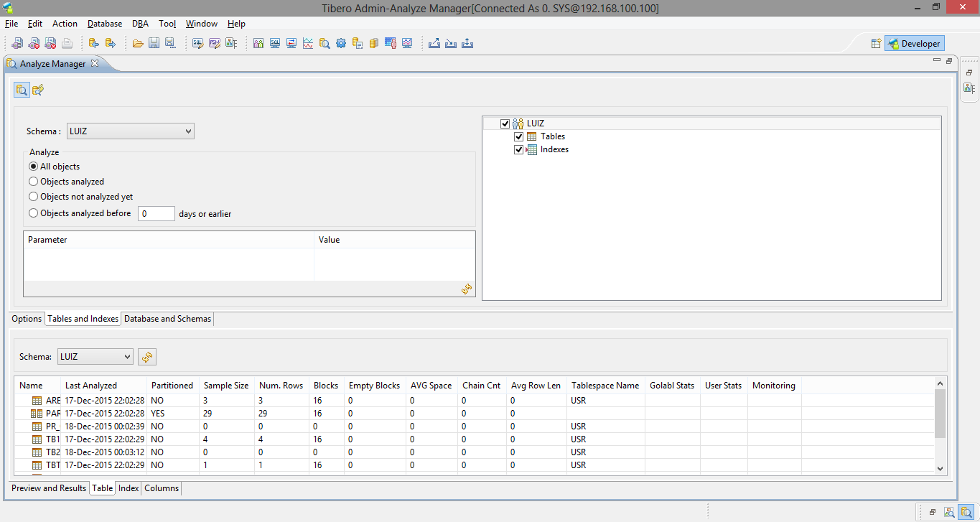The image size is (980, 522).
Task: Click scroll down arrow of results table
Action: click(x=941, y=468)
